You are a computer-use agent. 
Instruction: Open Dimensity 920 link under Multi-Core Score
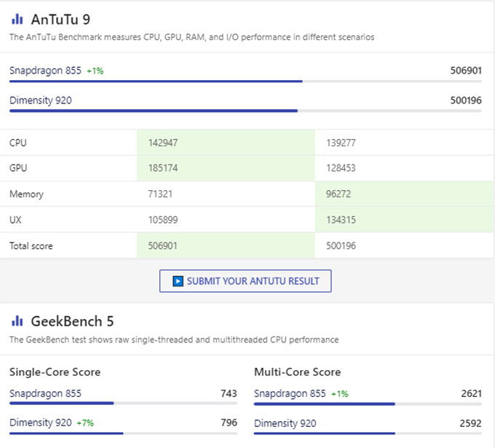point(285,423)
